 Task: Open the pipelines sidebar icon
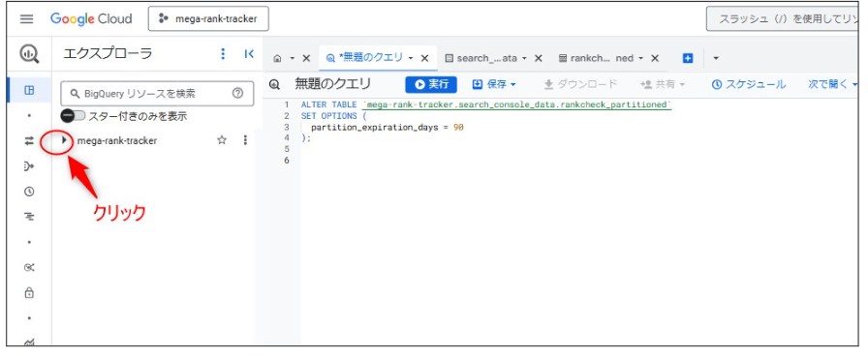(x=29, y=166)
